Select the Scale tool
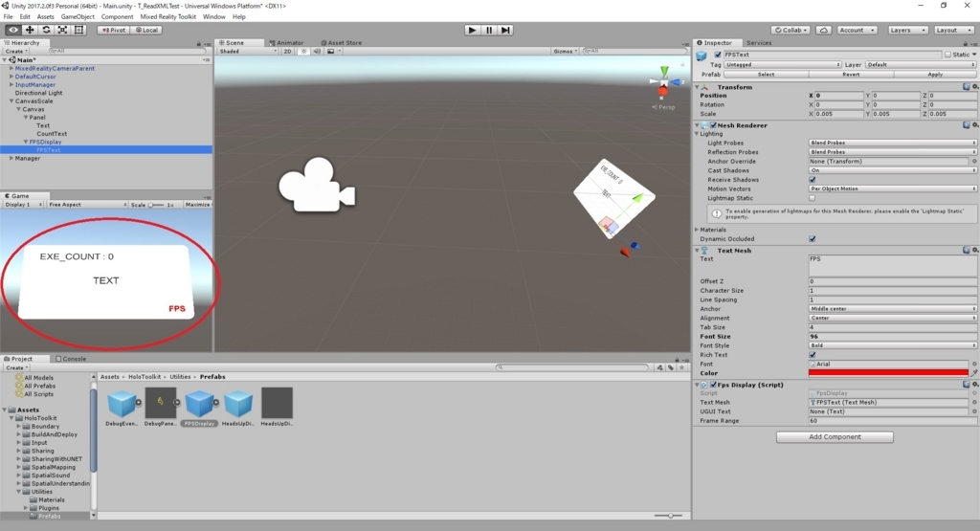Viewport: 980px width, 531px height. [x=62, y=30]
